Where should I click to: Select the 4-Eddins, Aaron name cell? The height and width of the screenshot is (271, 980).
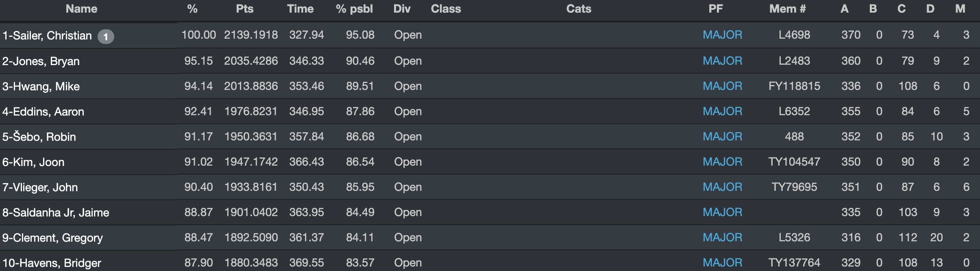44,112
